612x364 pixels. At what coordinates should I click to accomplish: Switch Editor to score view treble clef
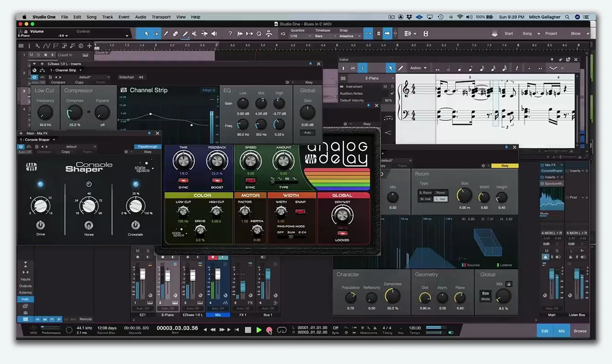[x=363, y=68]
